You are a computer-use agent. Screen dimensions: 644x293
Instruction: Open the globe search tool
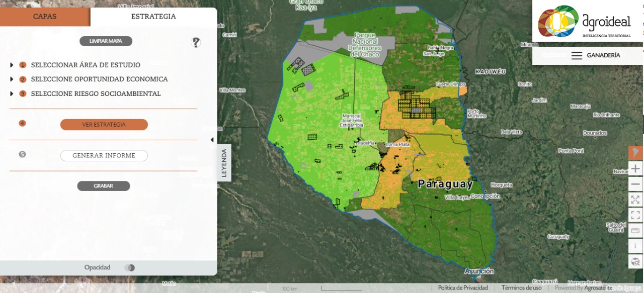tap(635, 261)
